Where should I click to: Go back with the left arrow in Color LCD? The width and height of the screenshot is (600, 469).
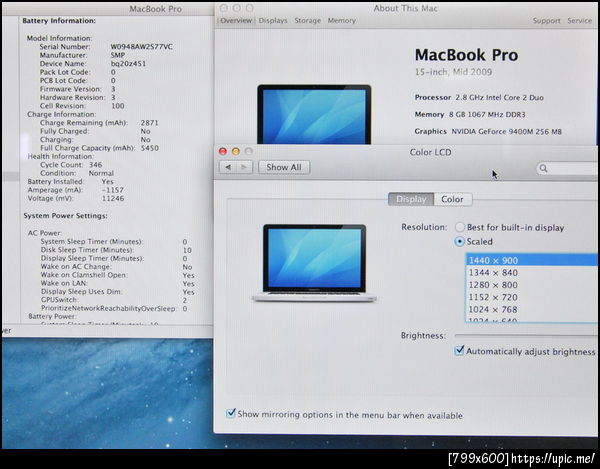228,167
